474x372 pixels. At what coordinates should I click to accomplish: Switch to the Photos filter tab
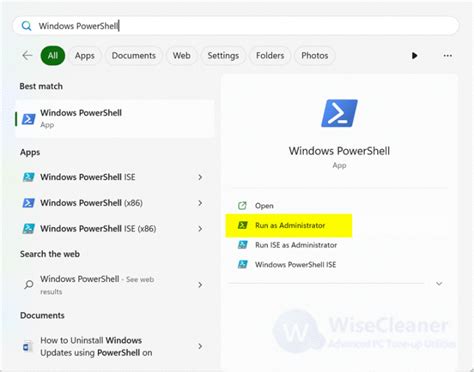(315, 56)
